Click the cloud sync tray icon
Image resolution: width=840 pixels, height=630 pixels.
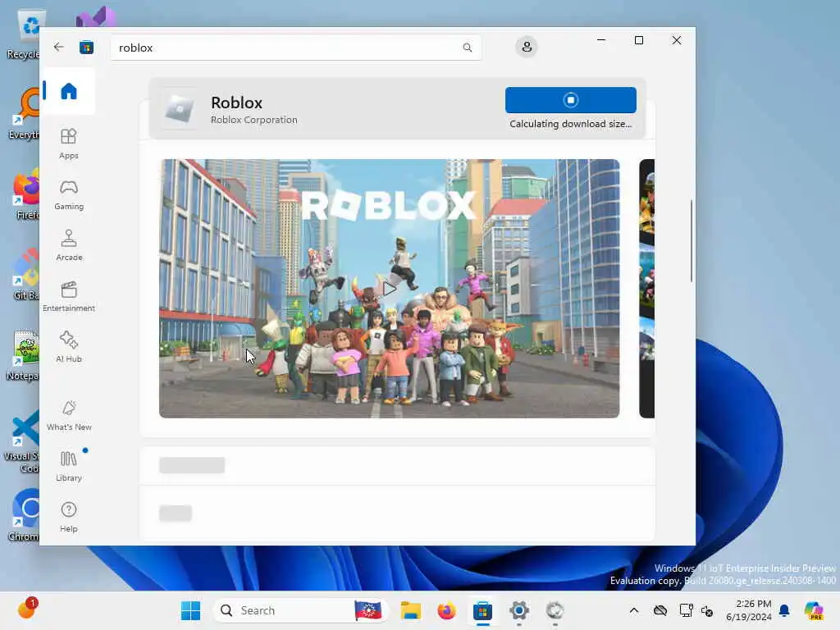coord(660,610)
